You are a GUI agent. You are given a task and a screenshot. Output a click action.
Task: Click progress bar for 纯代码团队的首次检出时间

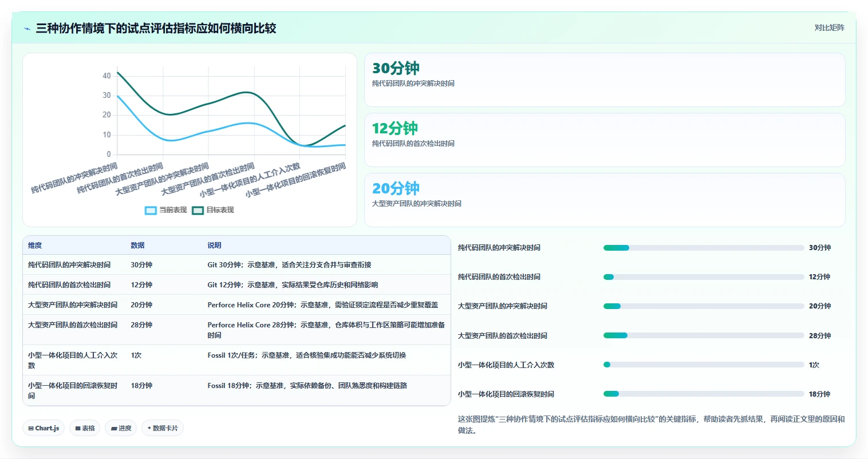704,277
